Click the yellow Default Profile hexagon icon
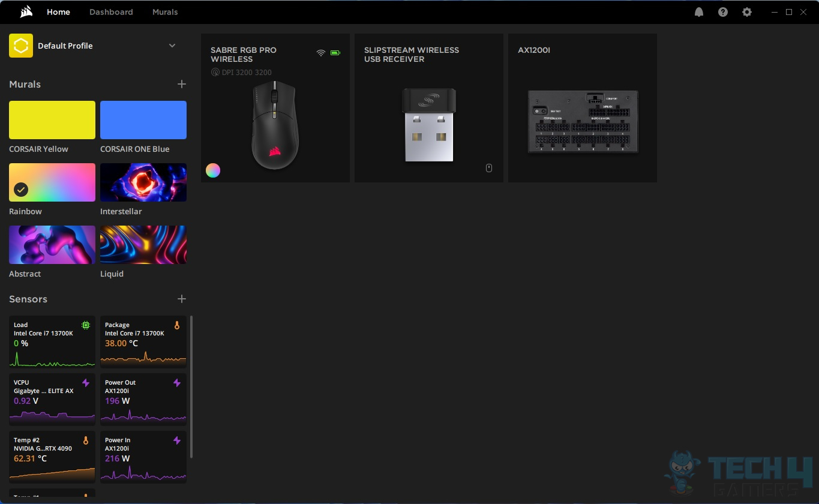 click(21, 46)
